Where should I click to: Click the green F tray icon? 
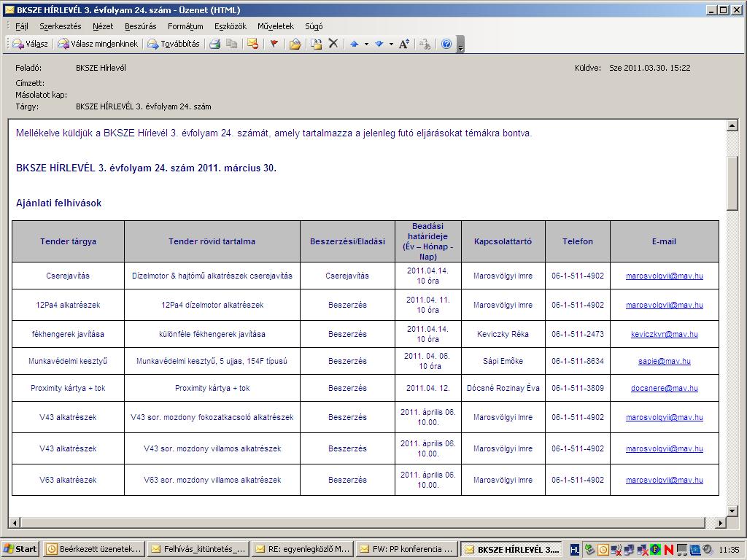point(656,550)
